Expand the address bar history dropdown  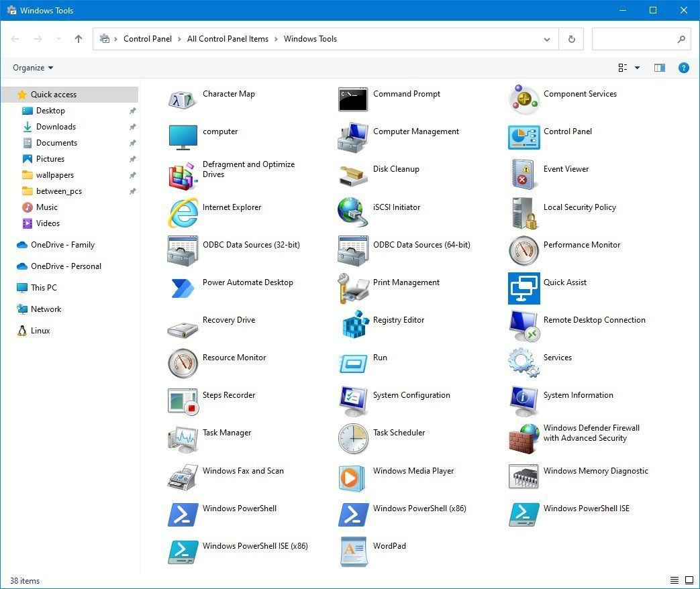click(546, 39)
